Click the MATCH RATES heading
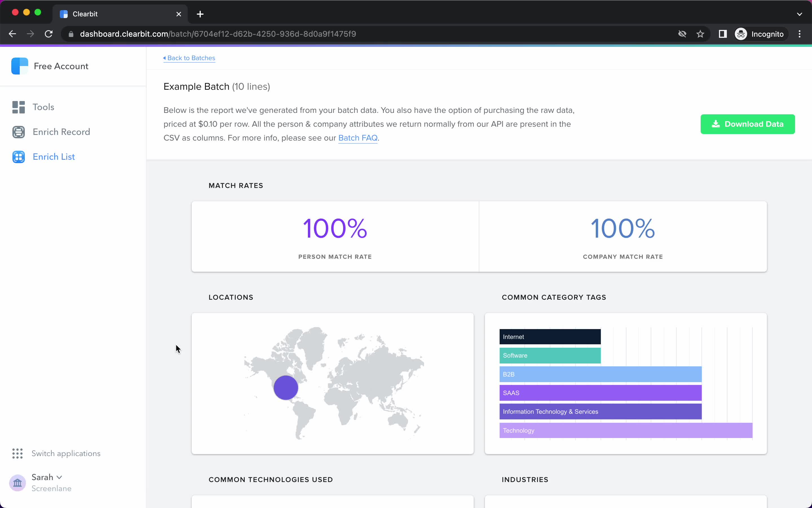The height and width of the screenshot is (508, 812). click(x=236, y=185)
